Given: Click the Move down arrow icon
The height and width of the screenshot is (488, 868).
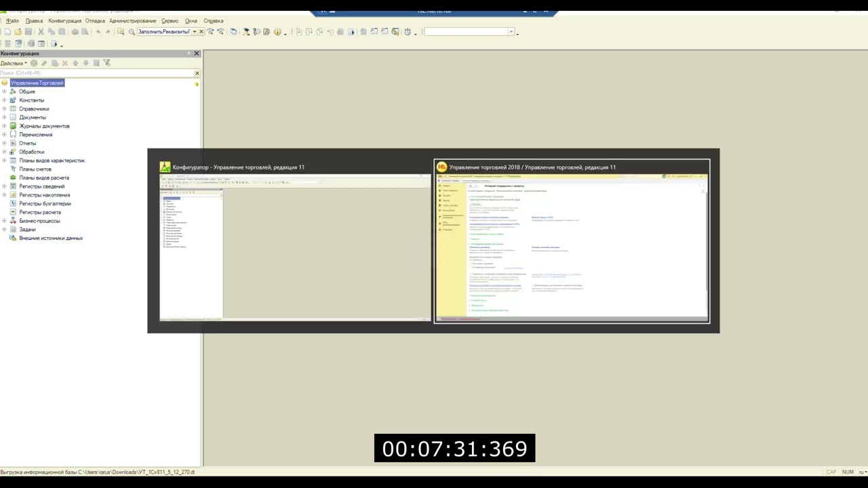Looking at the screenshot, I should click(x=85, y=63).
